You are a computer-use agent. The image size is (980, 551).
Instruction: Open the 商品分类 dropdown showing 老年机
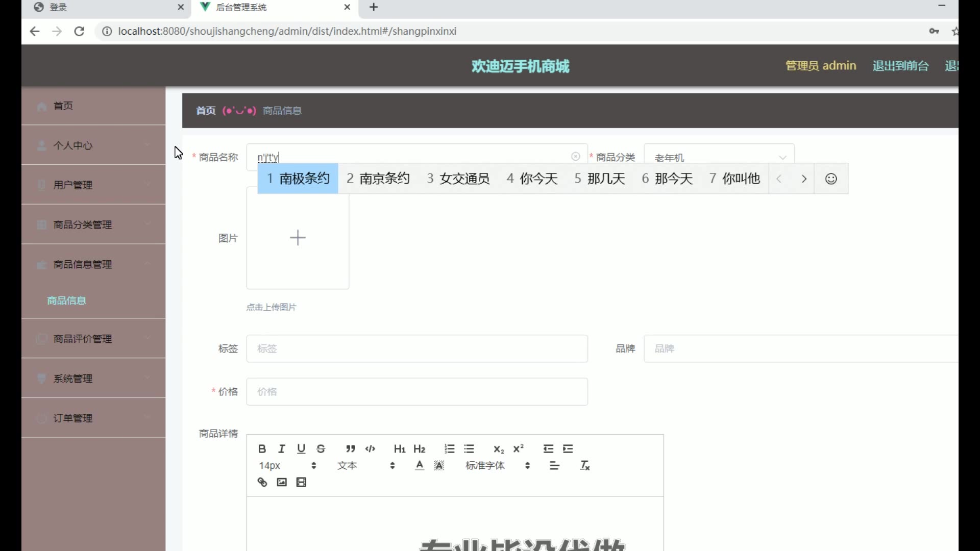(x=719, y=157)
